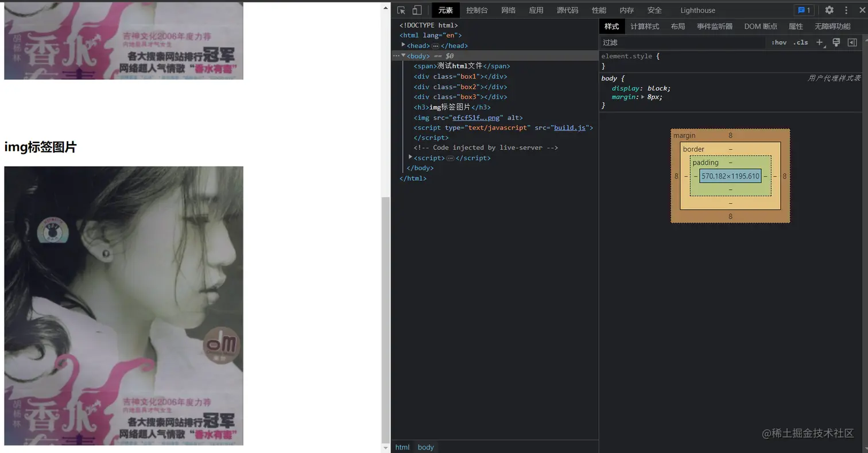The height and width of the screenshot is (453, 868).
Task: Open the three-dot actions beside the body node
Action: pos(396,56)
